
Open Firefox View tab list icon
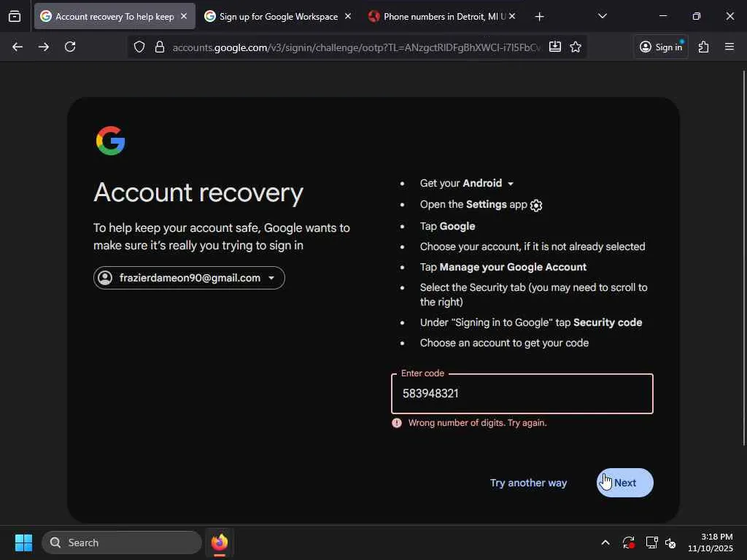[15, 16]
